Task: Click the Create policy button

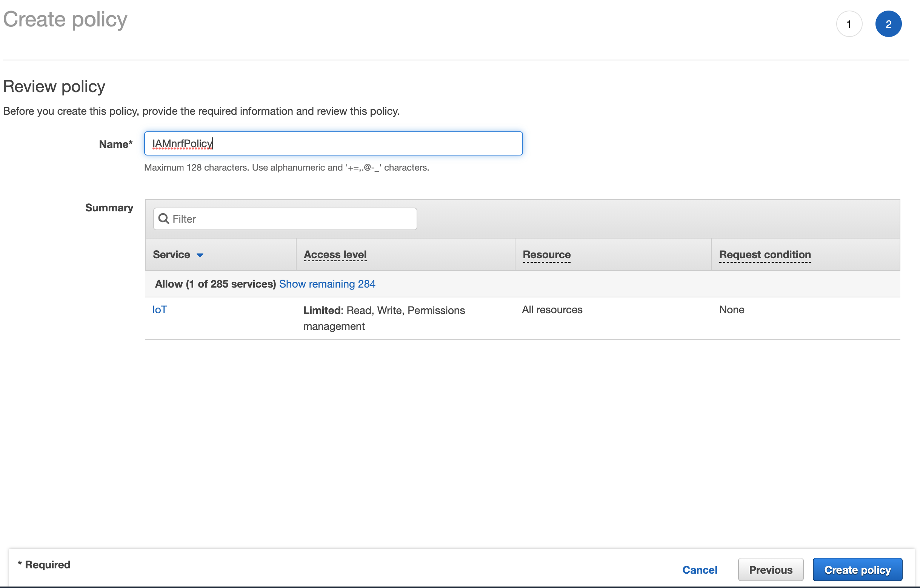Action: 857,569
